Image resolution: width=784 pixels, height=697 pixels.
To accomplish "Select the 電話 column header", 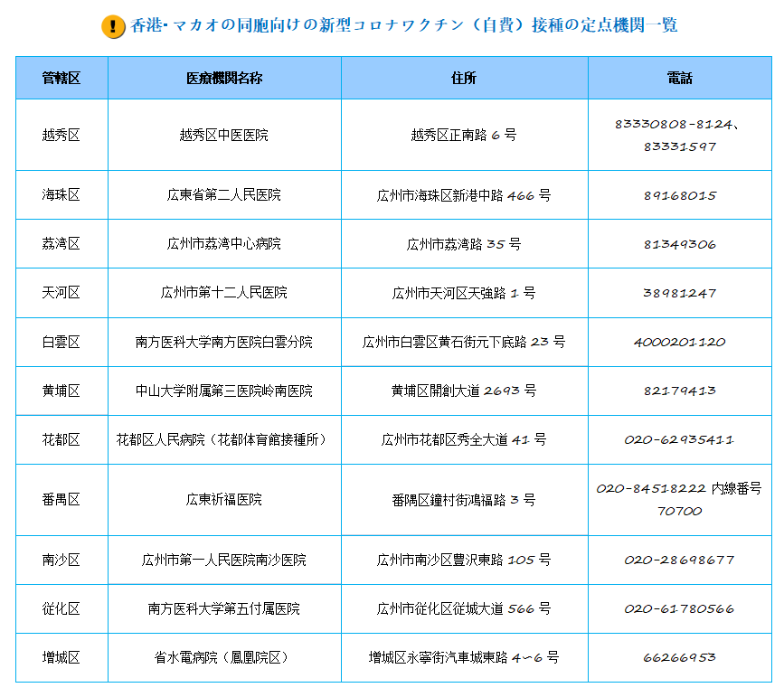I will pyautogui.click(x=679, y=78).
